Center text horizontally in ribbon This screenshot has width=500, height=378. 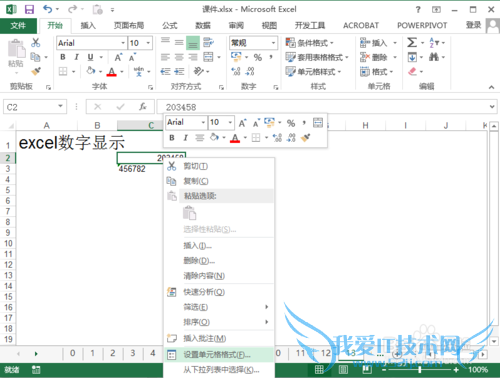(x=179, y=57)
